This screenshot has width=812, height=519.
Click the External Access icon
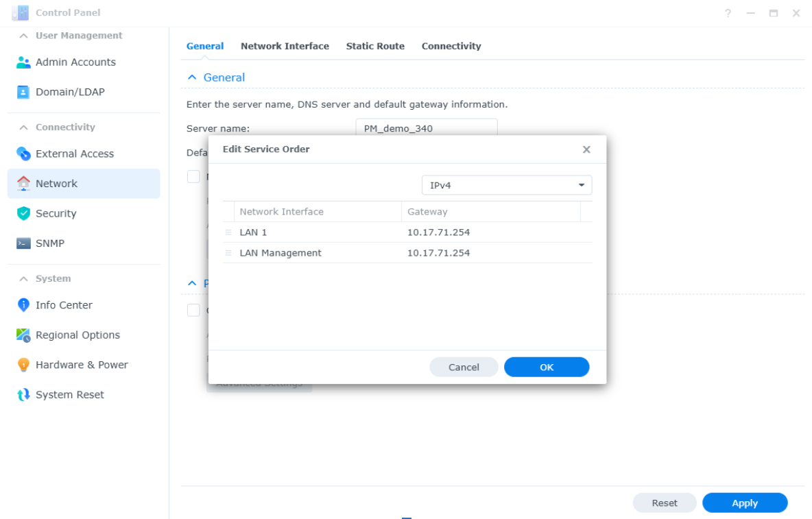pyautogui.click(x=23, y=154)
